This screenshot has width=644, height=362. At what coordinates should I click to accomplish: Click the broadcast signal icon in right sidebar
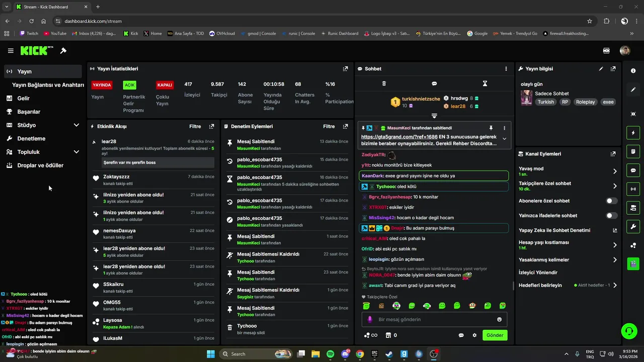tap(633, 189)
